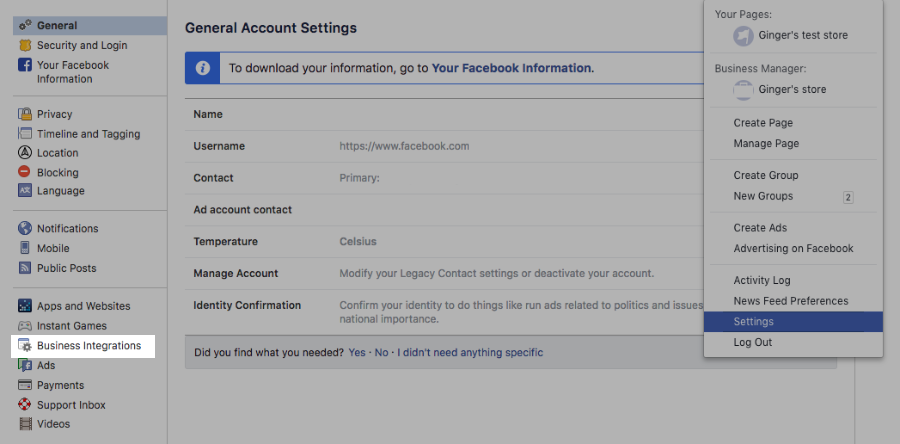Image resolution: width=900 pixels, height=444 pixels.
Task: Click the Privacy lock icon in sidebar
Action: coord(25,114)
